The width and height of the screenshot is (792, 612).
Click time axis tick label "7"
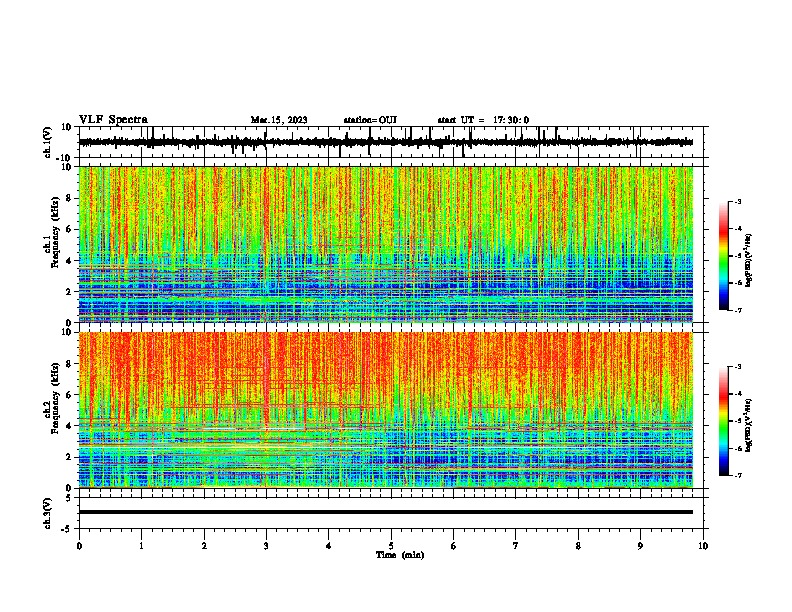coord(515,546)
